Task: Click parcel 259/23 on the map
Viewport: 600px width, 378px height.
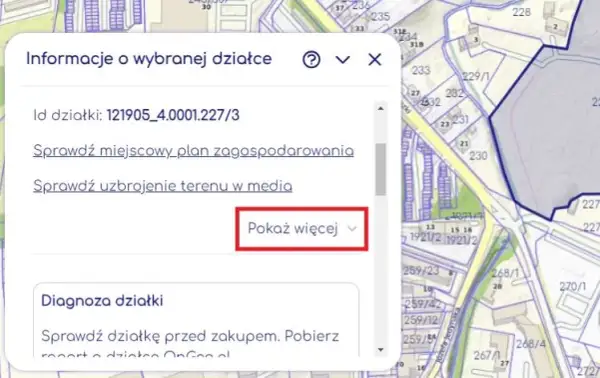Action: point(421,270)
